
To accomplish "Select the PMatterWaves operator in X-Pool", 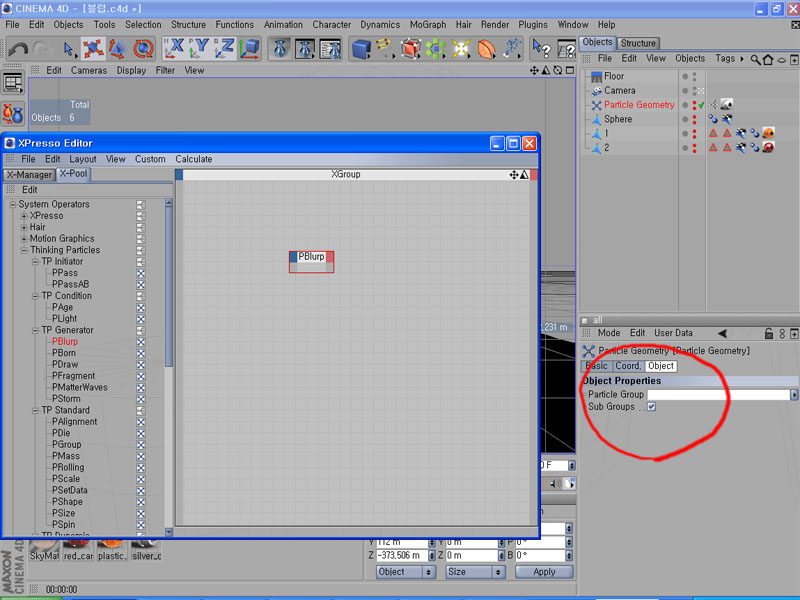I will 80,387.
